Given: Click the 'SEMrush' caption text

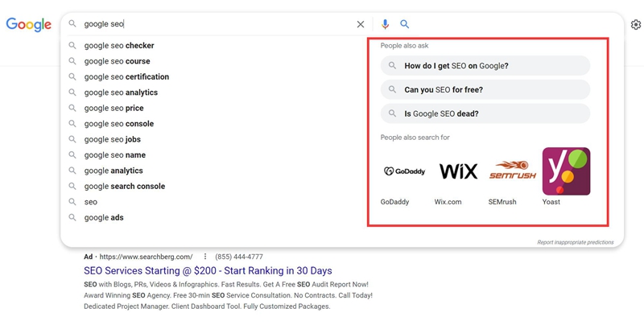Looking at the screenshot, I should [502, 202].
